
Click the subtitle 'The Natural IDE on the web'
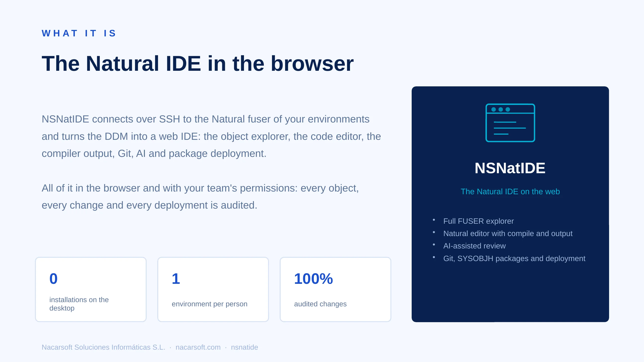[510, 191]
